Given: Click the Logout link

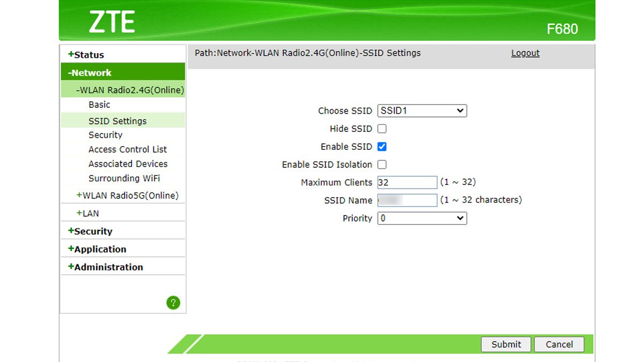Looking at the screenshot, I should (x=524, y=53).
